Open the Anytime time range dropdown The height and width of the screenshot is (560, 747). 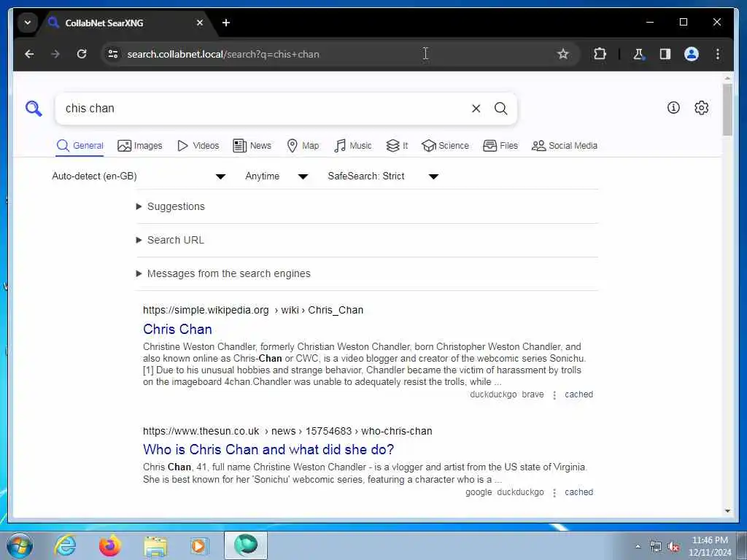[x=276, y=176]
